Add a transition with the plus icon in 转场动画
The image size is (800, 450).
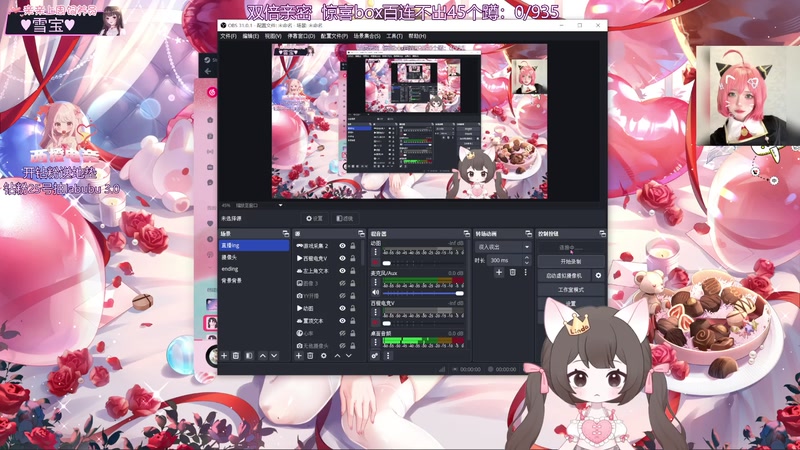(x=499, y=272)
